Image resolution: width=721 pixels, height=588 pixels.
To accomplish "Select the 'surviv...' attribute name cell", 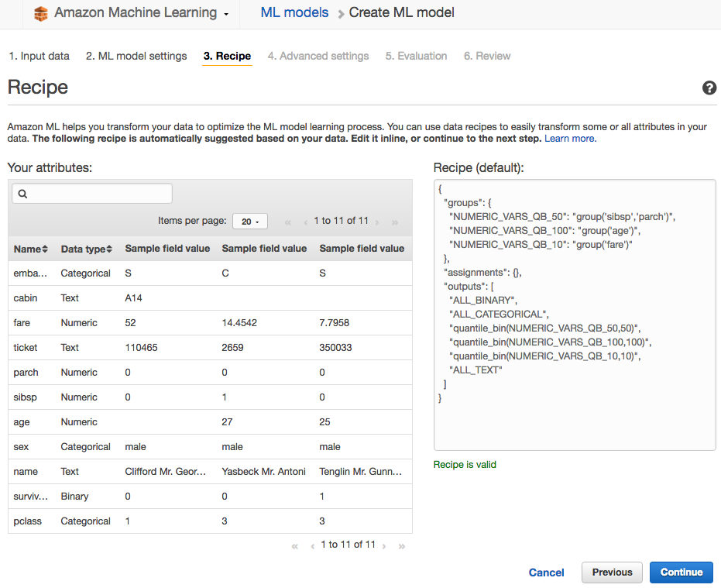I will (31, 497).
